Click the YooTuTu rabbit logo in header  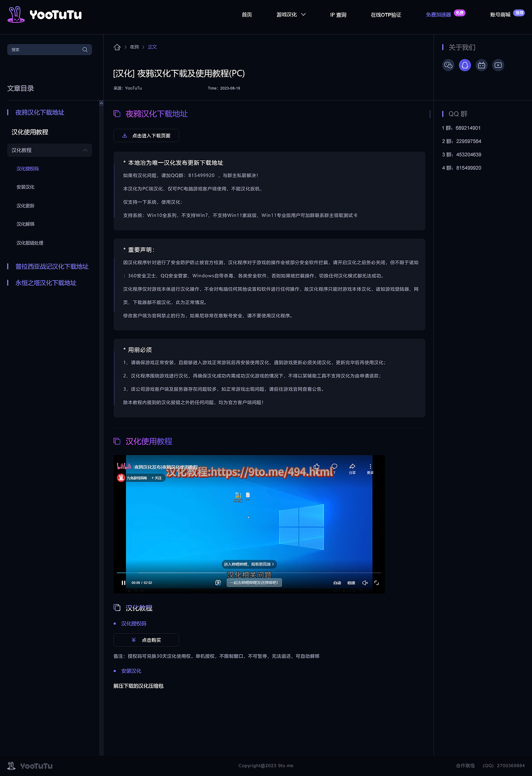pyautogui.click(x=44, y=15)
